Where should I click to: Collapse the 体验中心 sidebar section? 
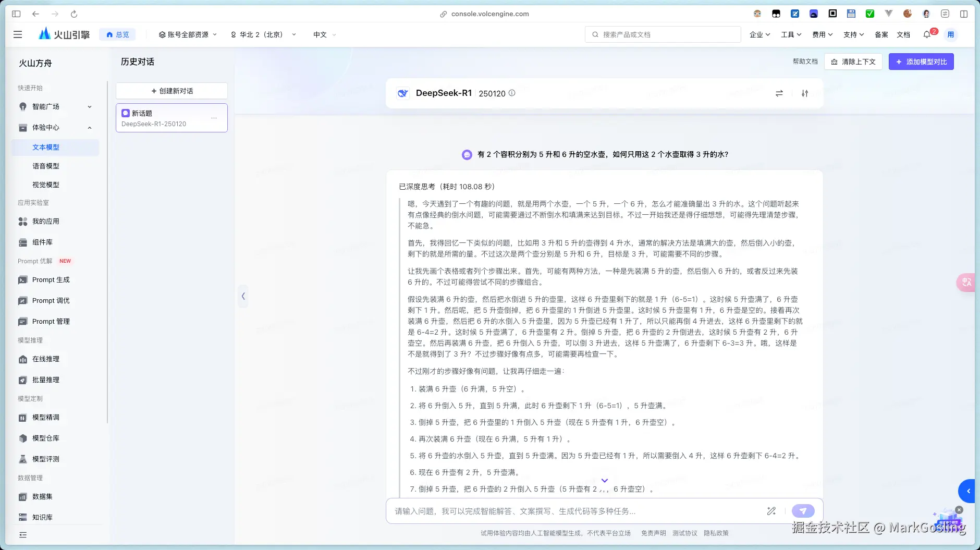[55, 127]
